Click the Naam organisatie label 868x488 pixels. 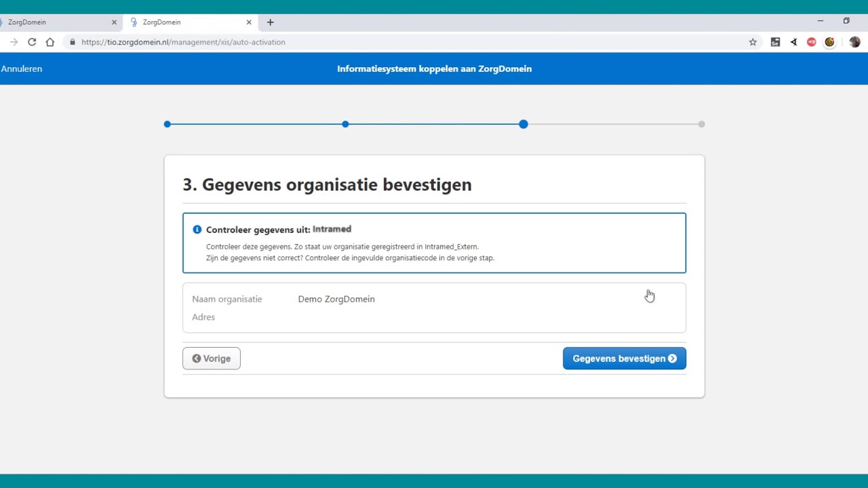point(226,299)
